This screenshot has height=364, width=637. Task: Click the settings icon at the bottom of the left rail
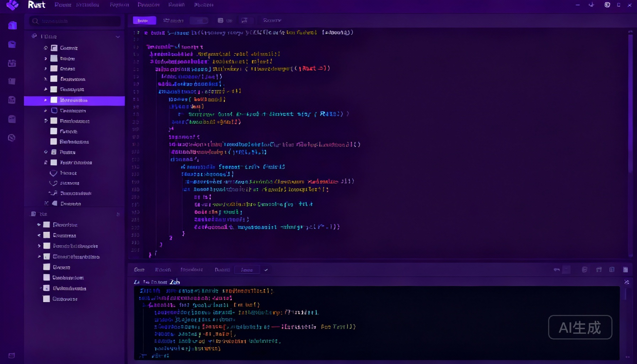(x=12, y=355)
